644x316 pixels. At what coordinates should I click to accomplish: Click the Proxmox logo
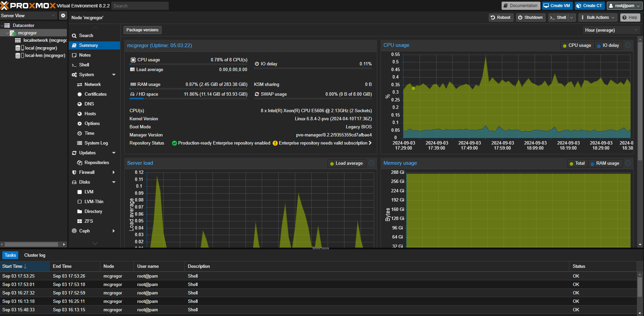[x=28, y=6]
